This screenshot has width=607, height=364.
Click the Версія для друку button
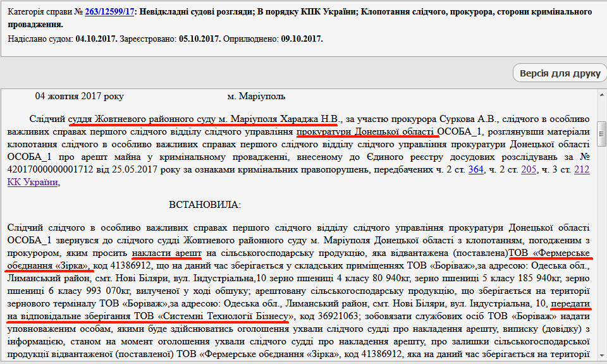pos(559,74)
